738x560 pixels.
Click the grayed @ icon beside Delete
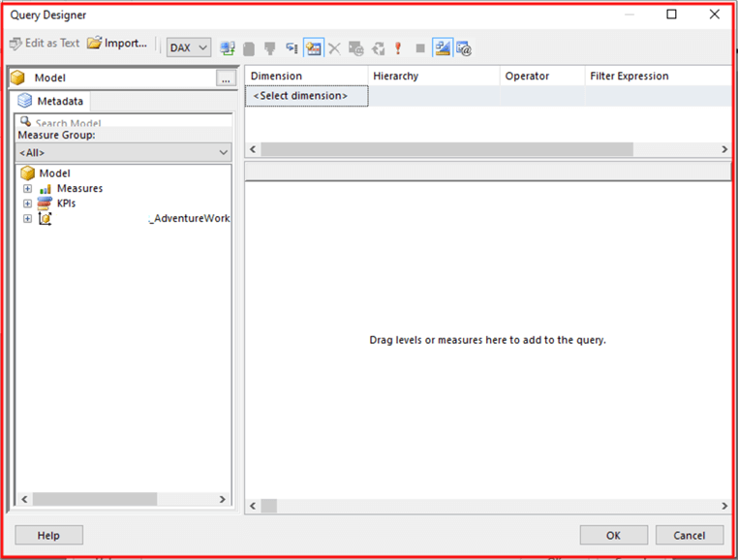tap(356, 48)
